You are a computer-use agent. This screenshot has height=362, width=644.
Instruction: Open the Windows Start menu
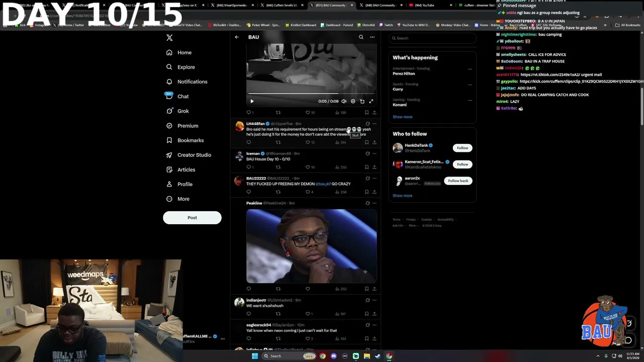tap(255, 356)
